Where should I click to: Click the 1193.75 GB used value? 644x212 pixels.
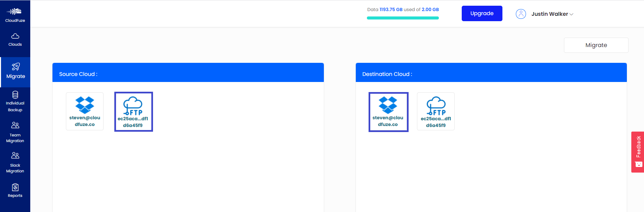click(391, 9)
